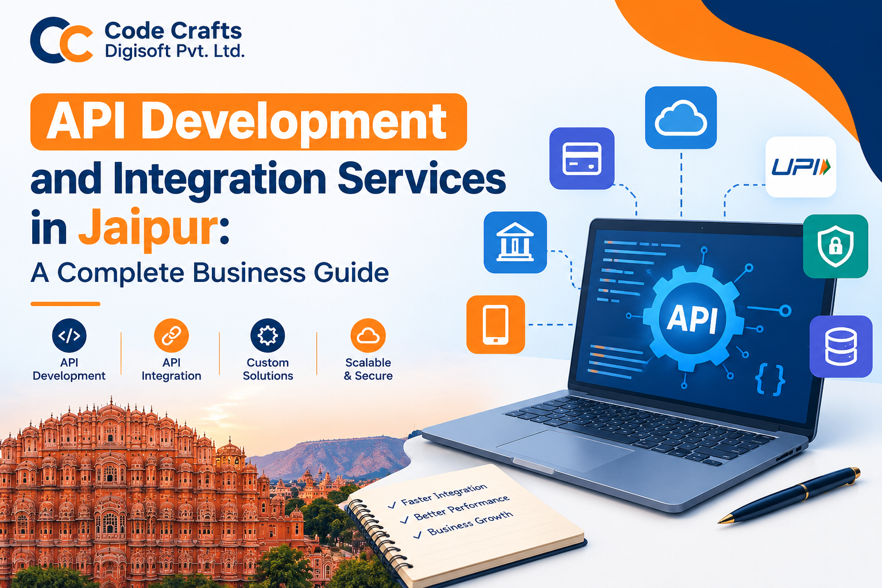This screenshot has width=882, height=588.
Task: Select the code brackets icon above API Development
Action: [69, 335]
